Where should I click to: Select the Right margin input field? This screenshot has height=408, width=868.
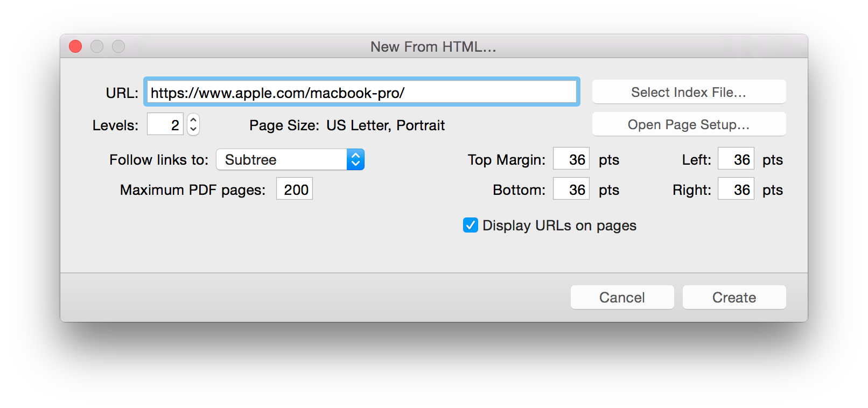736,189
